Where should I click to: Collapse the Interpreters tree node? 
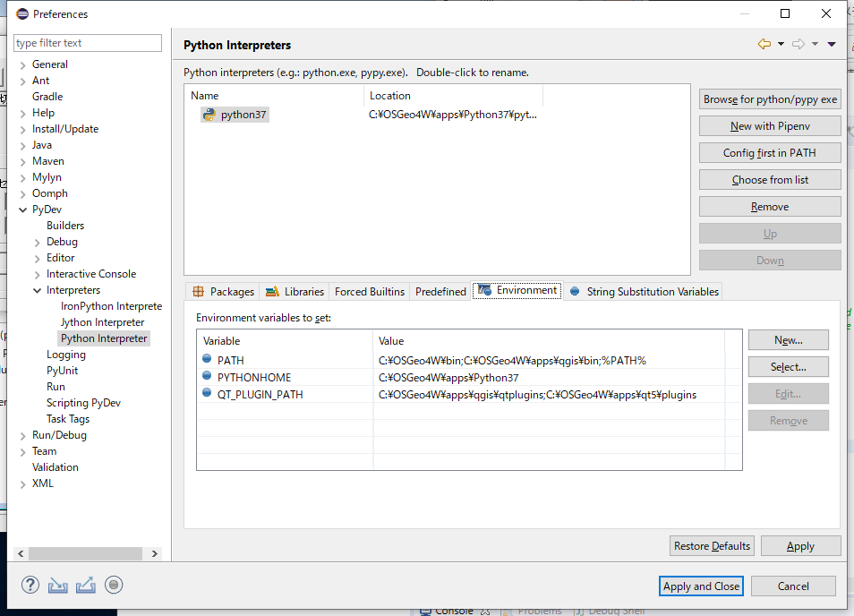point(38,290)
